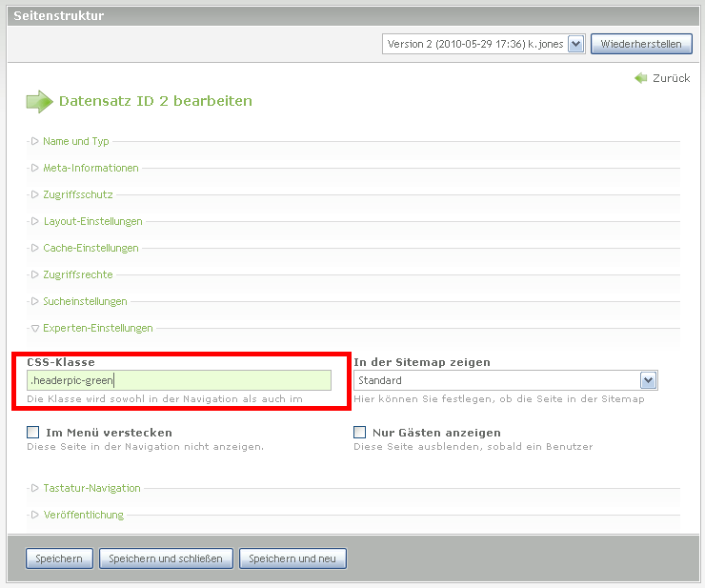Image resolution: width=705 pixels, height=588 pixels.
Task: Click the Speichern button
Action: click(x=60, y=558)
